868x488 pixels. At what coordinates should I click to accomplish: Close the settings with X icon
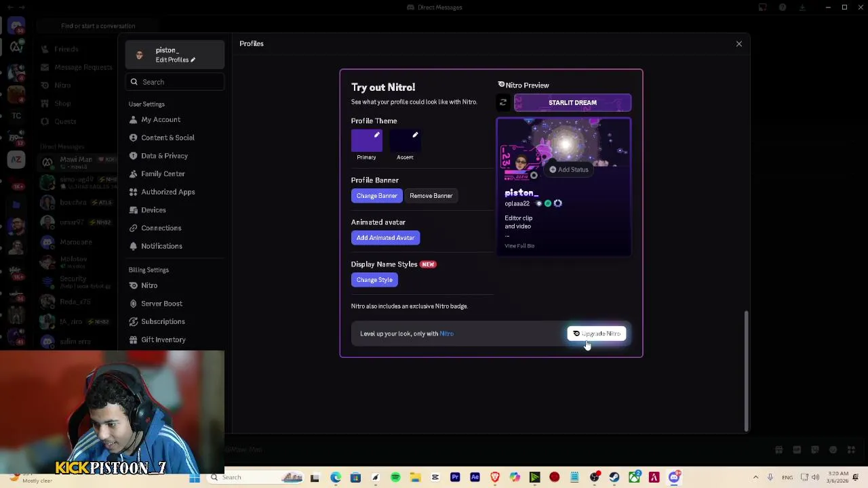(739, 44)
